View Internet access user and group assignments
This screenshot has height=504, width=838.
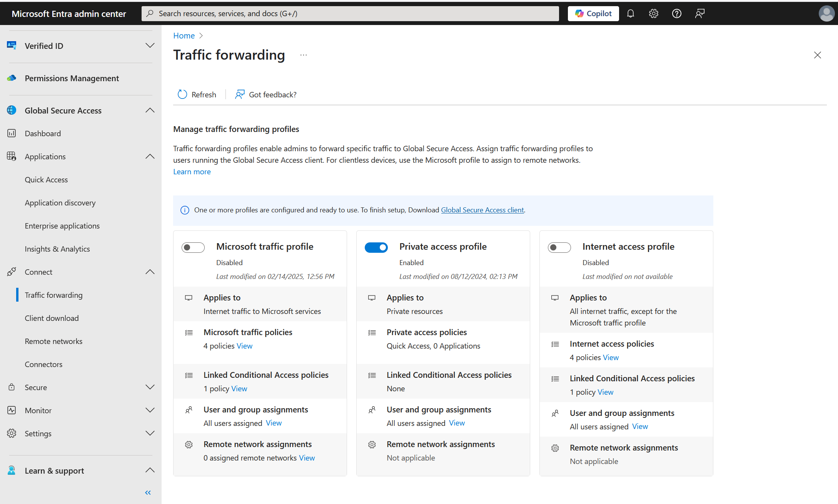(x=640, y=426)
